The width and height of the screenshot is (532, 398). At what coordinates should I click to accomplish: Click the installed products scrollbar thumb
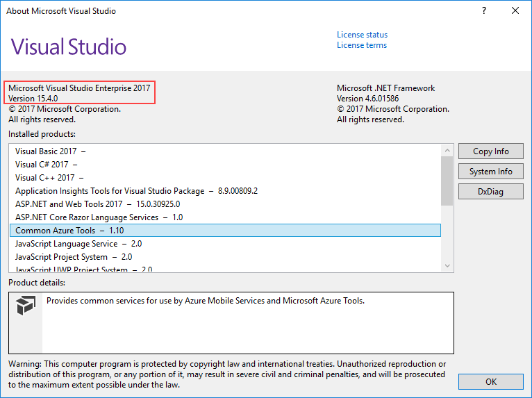[x=447, y=181]
